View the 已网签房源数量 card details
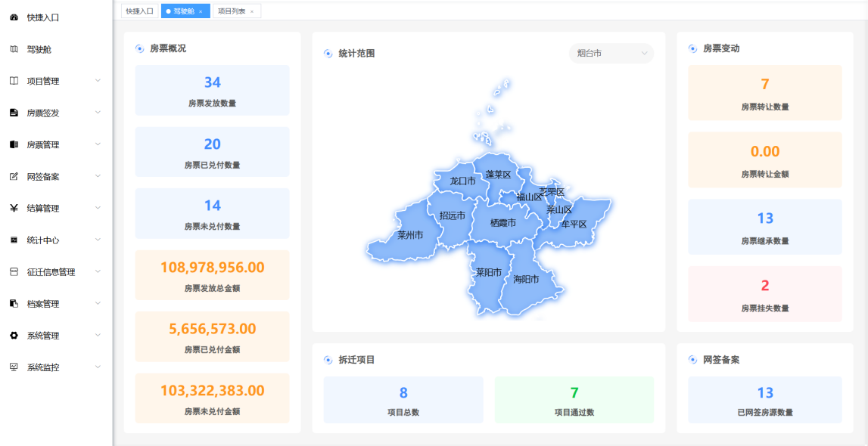Viewport: 868px width, 446px height. point(764,399)
